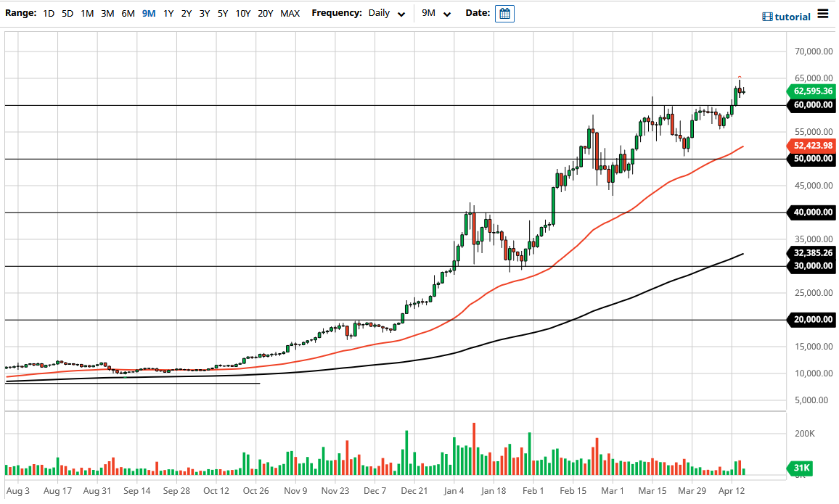Select the 6M range
Viewport: 839px width, 504px height.
click(x=127, y=13)
